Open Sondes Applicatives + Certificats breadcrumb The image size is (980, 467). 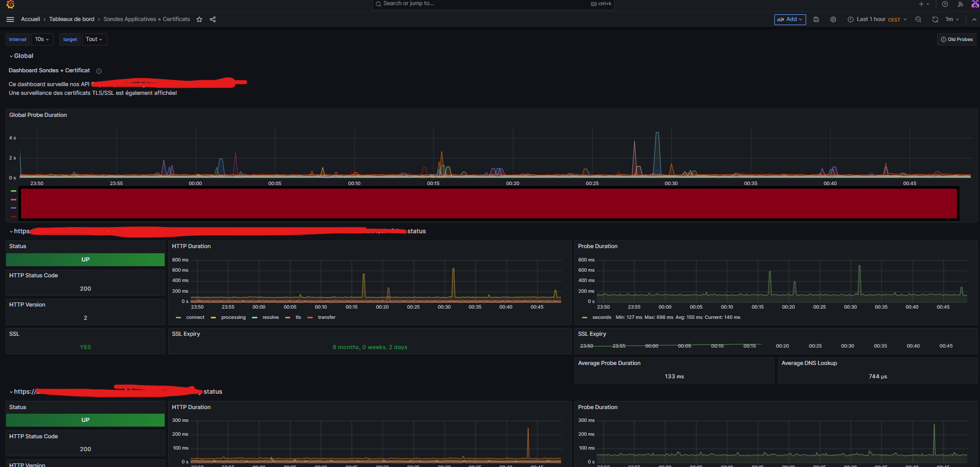tap(147, 19)
